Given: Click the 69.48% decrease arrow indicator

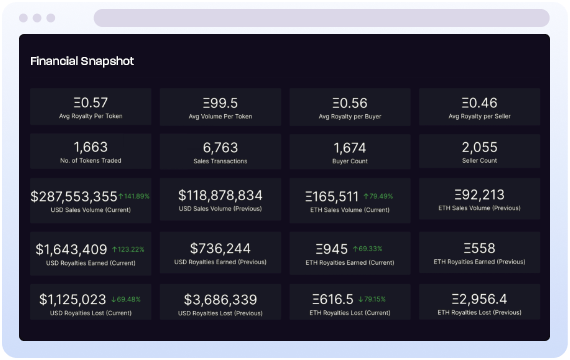Looking at the screenshot, I should (126, 299).
